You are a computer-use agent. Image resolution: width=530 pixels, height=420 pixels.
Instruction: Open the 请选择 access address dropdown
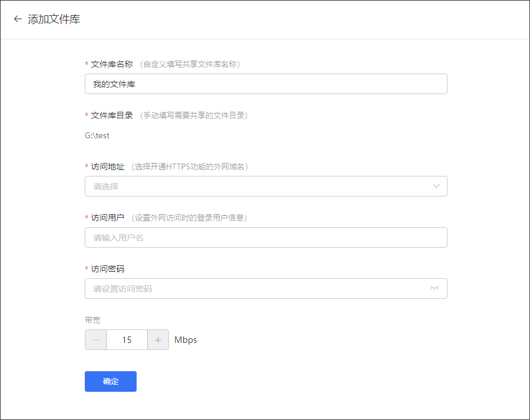click(259, 186)
